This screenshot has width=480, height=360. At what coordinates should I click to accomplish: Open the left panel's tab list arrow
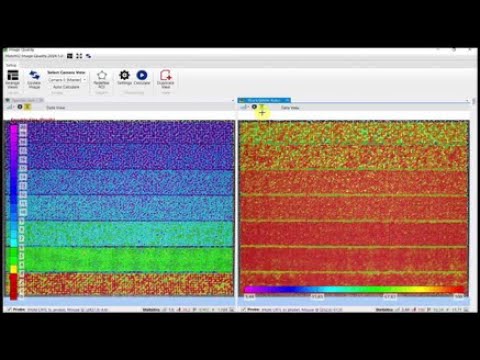point(233,101)
